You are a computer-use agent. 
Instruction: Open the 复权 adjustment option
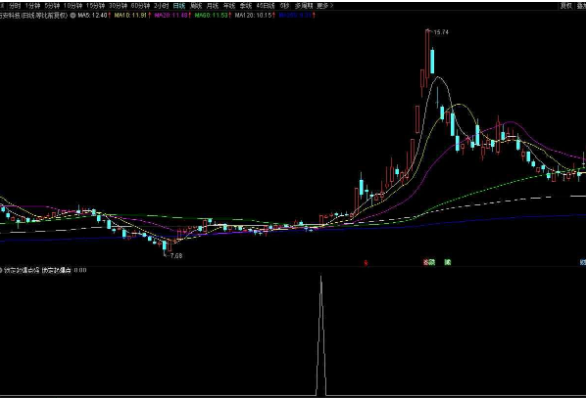tap(566, 6)
